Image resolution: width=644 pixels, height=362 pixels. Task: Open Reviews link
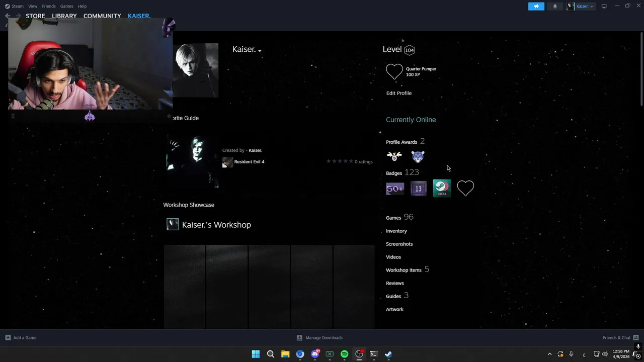(395, 283)
